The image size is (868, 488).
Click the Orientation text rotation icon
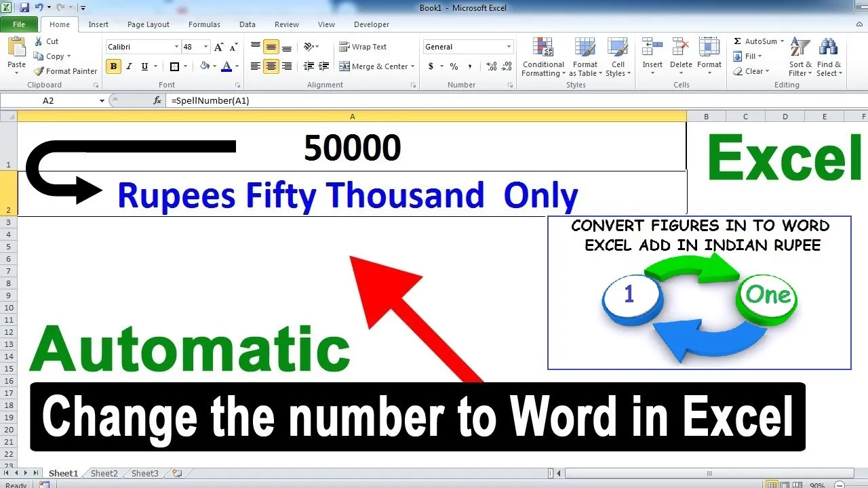309,47
